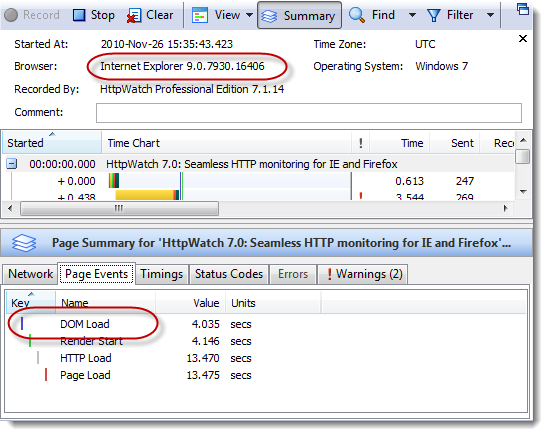Open the Warnings (2) tab

click(x=362, y=274)
